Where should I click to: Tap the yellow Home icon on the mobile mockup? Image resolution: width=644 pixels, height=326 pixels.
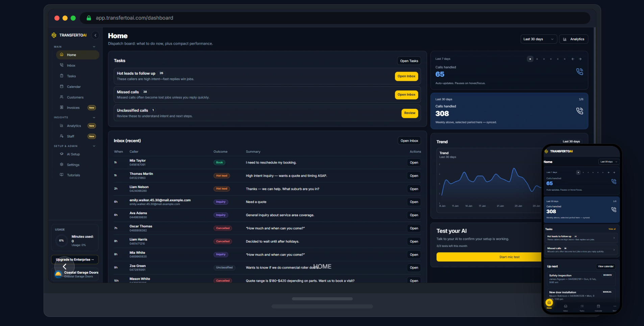pyautogui.click(x=549, y=303)
